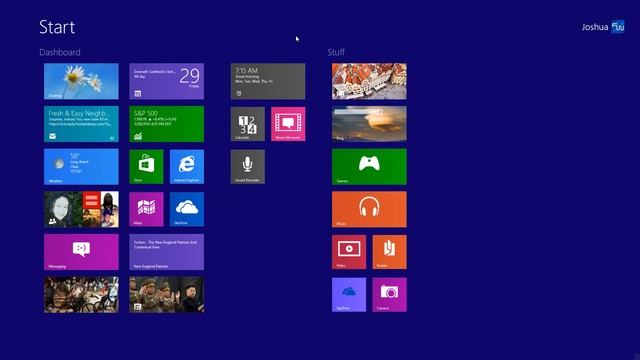The width and height of the screenshot is (640, 360).
Task: Launch the Internet Explorer tile
Action: click(187, 167)
